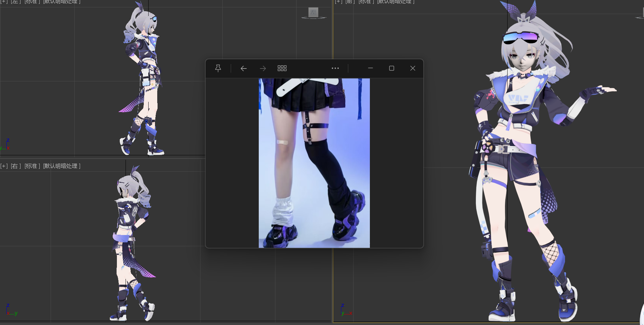Screen dimensions: 644x325
Task: Click [标准] in the right-view viewport
Action: pyautogui.click(x=32, y=166)
